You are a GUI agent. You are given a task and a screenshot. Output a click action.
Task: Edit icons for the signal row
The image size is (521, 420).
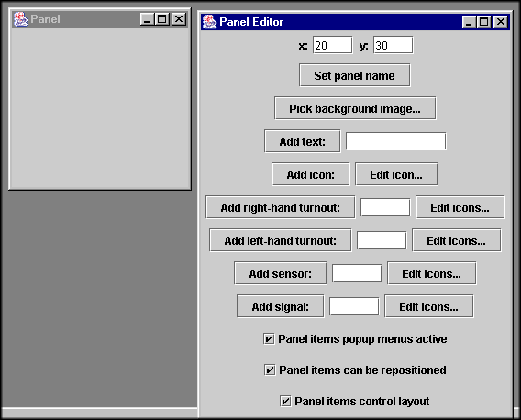click(428, 306)
